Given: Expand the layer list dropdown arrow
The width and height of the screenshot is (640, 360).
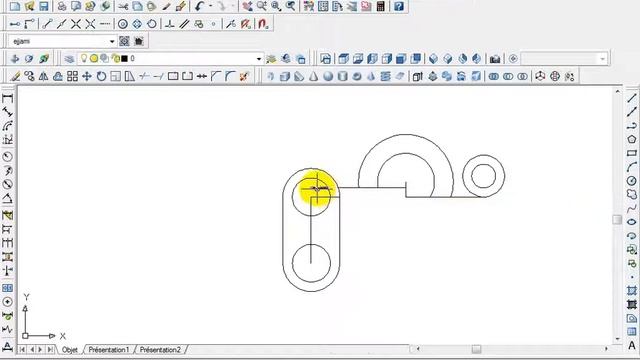Looking at the screenshot, I should tap(258, 59).
